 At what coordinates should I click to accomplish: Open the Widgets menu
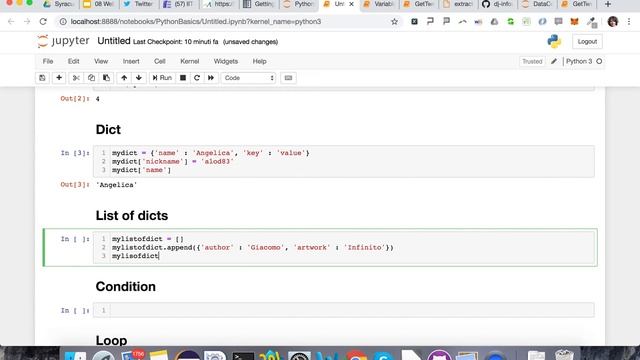click(x=226, y=61)
